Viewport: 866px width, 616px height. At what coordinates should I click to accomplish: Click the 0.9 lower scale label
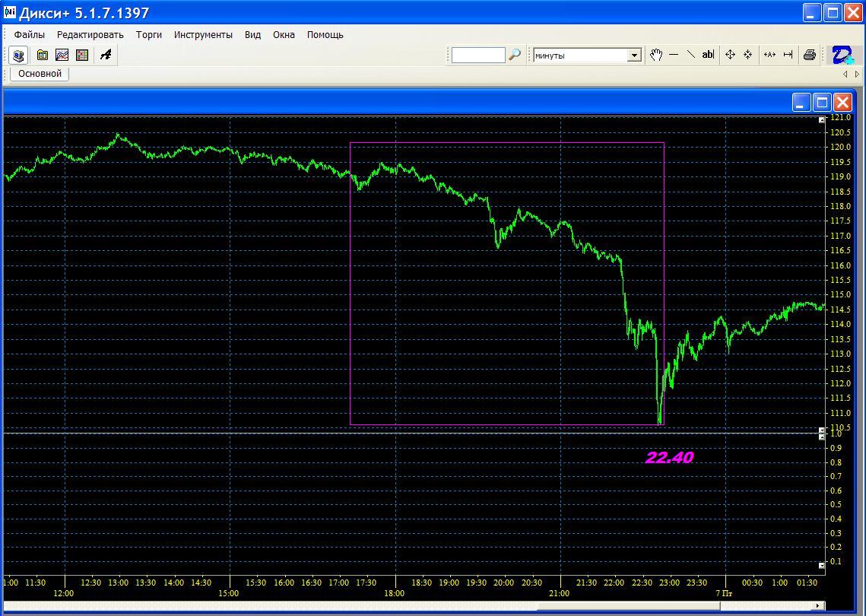pyautogui.click(x=836, y=448)
